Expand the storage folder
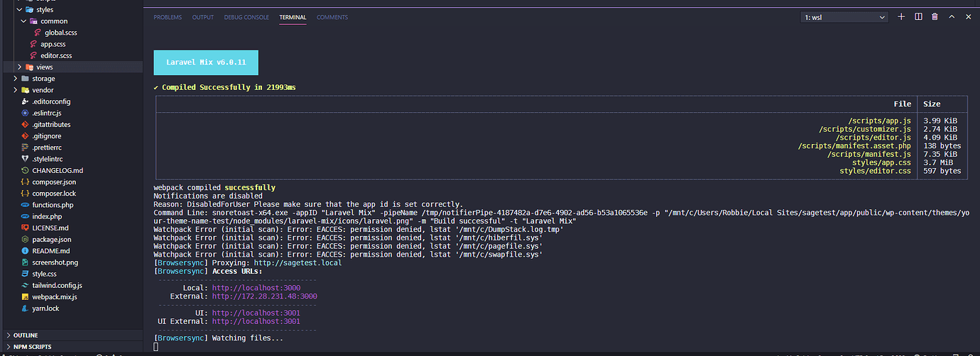 click(x=43, y=79)
